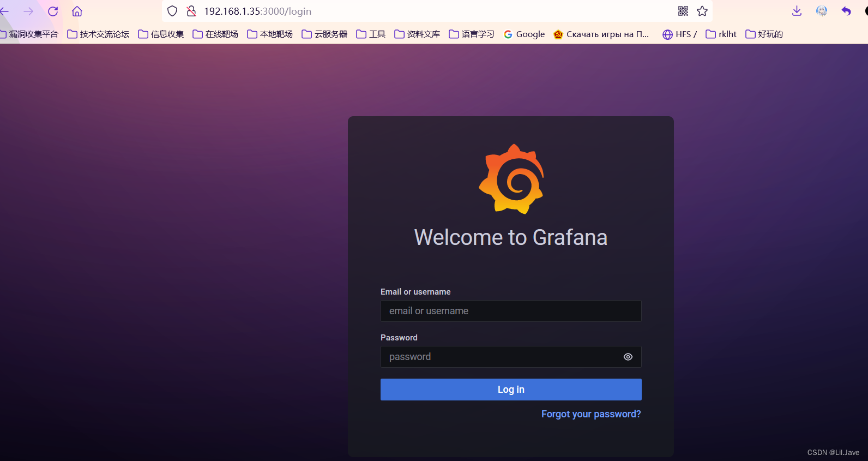This screenshot has width=868, height=461.
Task: Click the Welcome to Grafana heading
Action: [x=511, y=237]
